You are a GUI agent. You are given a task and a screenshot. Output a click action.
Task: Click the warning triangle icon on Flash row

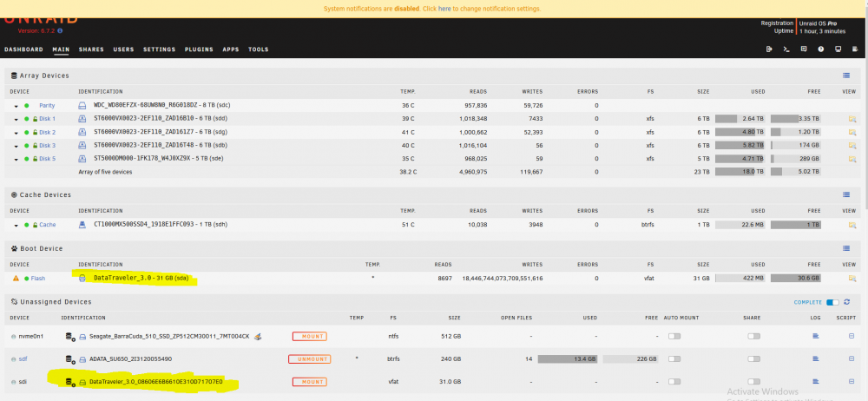coord(16,278)
